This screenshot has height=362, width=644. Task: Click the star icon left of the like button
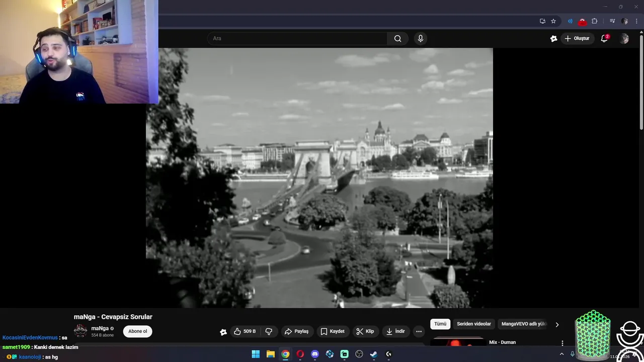[223, 332]
